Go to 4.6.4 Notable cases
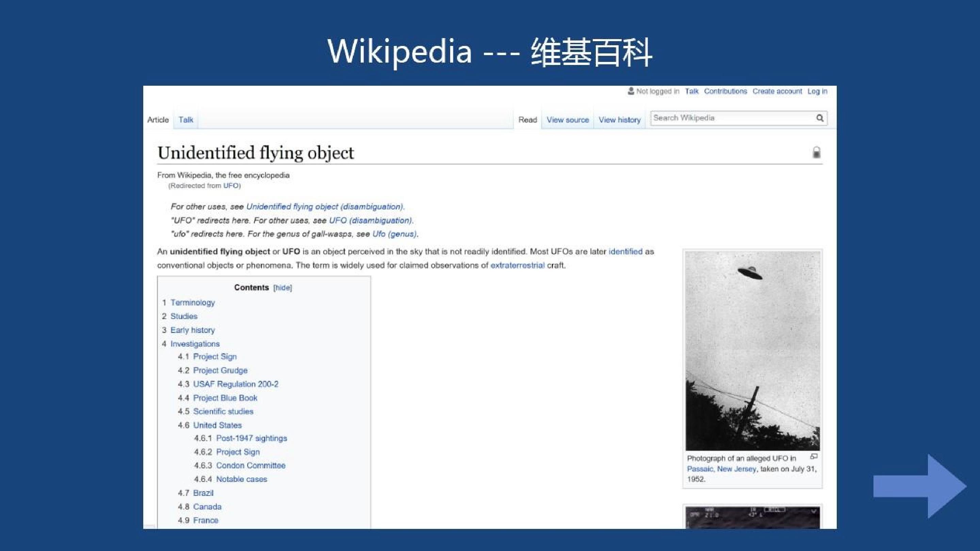 coord(242,479)
